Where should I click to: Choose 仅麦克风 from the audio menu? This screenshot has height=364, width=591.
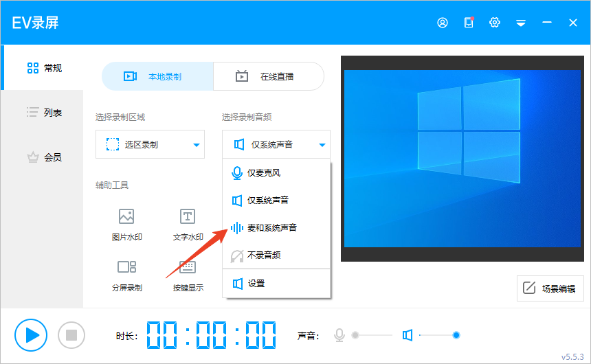276,173
